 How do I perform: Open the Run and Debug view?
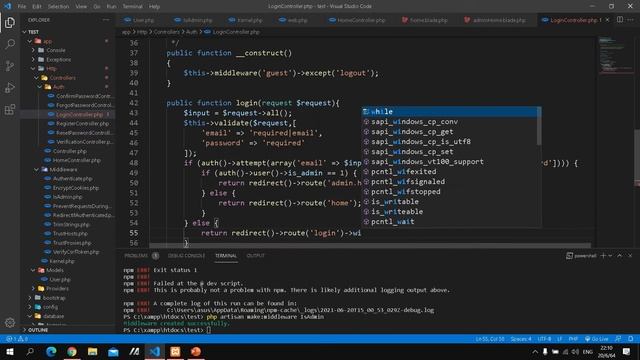coord(10,88)
